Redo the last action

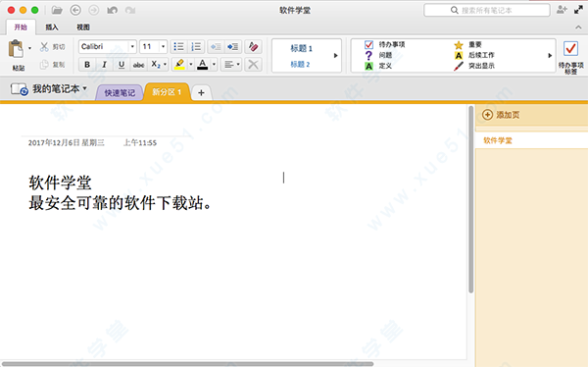tap(130, 10)
